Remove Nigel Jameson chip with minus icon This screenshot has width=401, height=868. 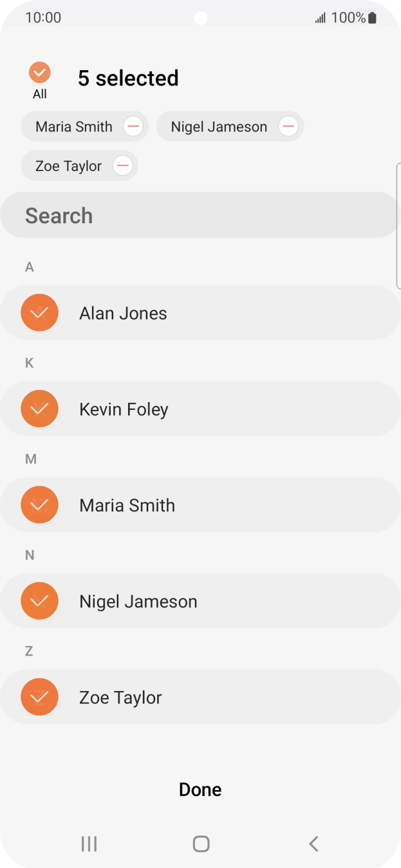288,127
